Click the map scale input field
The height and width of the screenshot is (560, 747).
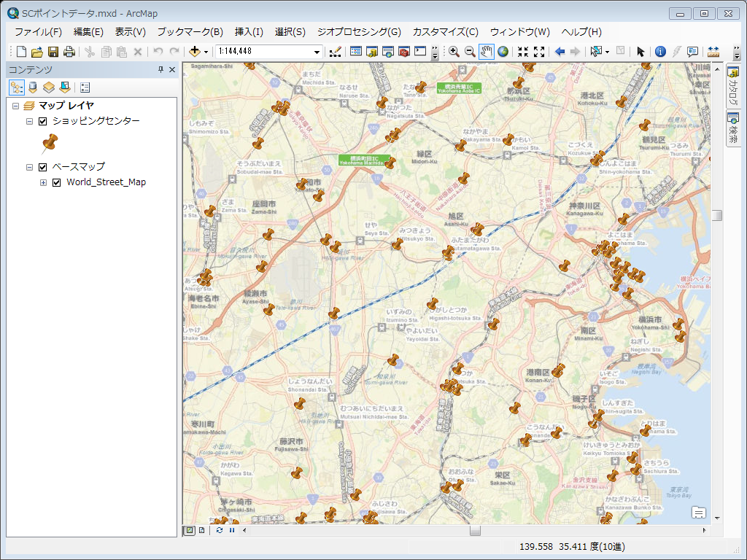[264, 52]
